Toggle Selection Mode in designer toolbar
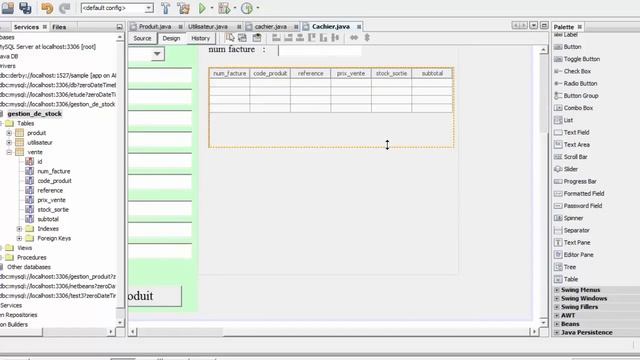The width and height of the screenshot is (640, 360). pos(230,38)
